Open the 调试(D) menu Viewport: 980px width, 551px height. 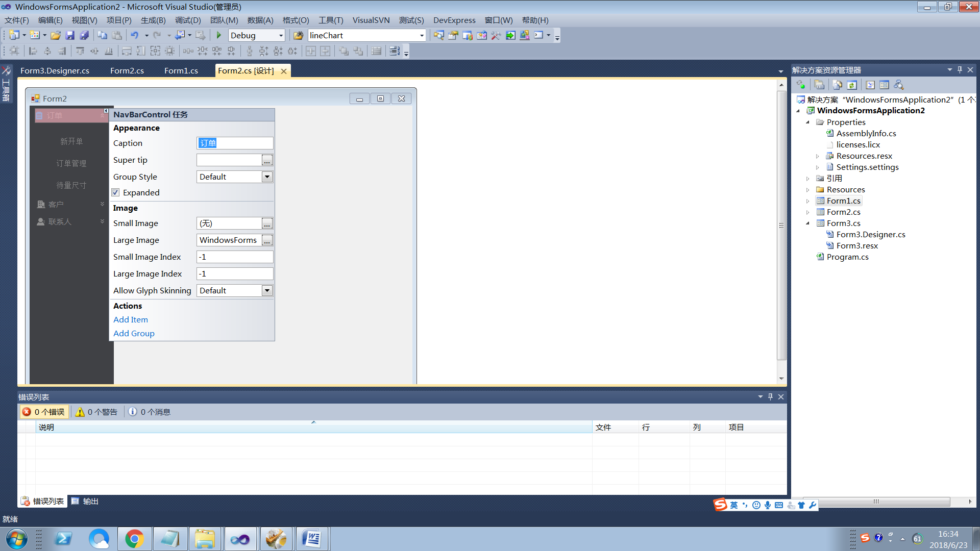coord(188,20)
